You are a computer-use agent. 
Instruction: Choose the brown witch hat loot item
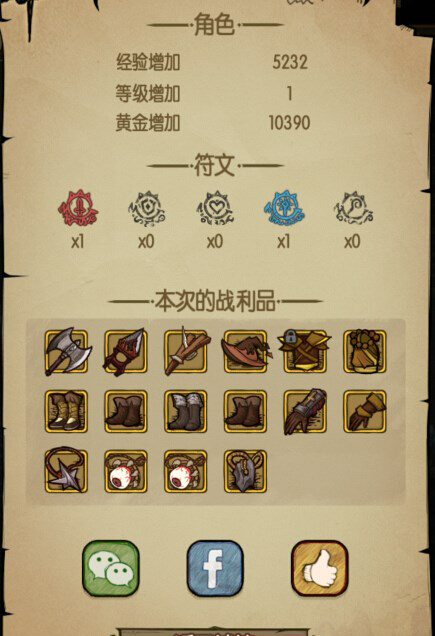[245, 352]
